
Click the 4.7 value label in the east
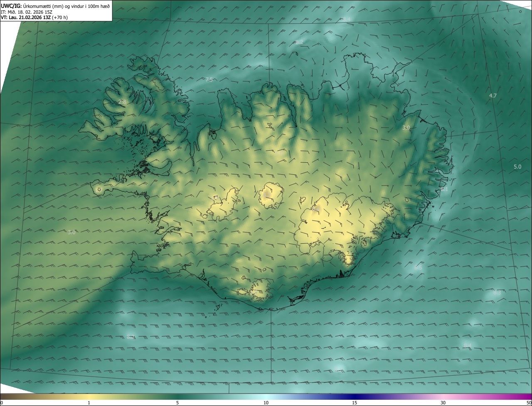point(493,95)
